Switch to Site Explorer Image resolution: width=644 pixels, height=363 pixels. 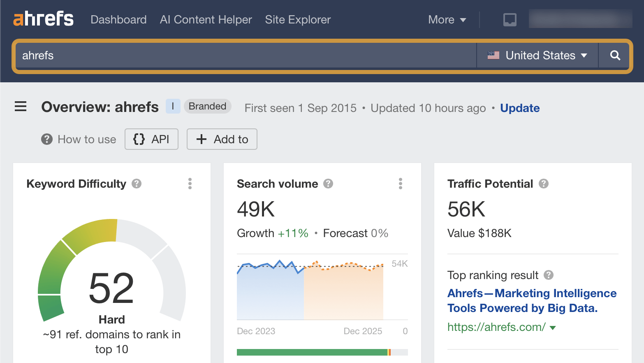click(297, 19)
